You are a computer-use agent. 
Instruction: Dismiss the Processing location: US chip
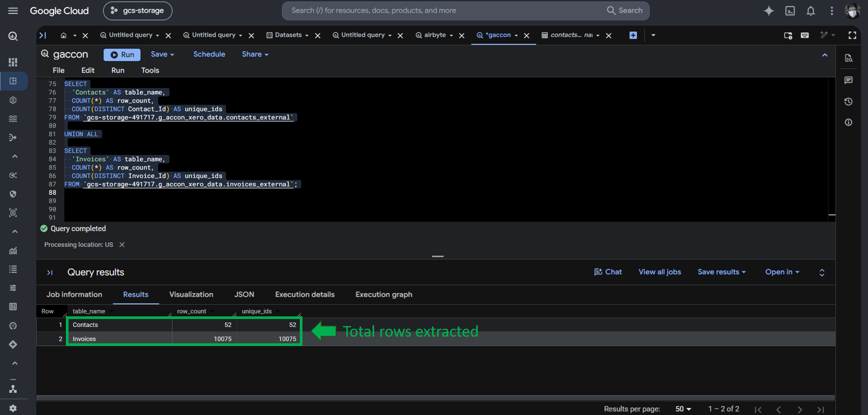click(122, 245)
